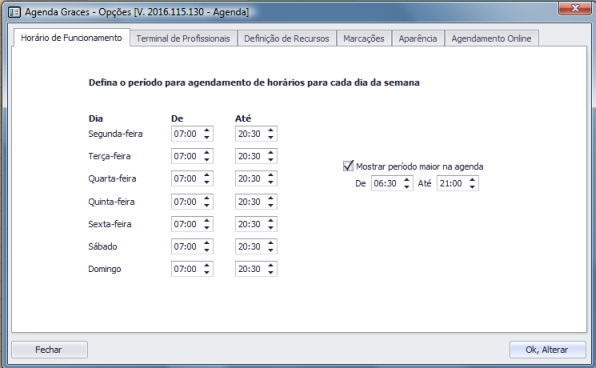The height and width of the screenshot is (368, 596).
Task: Decrease Sábado Até time
Action: coord(271,250)
